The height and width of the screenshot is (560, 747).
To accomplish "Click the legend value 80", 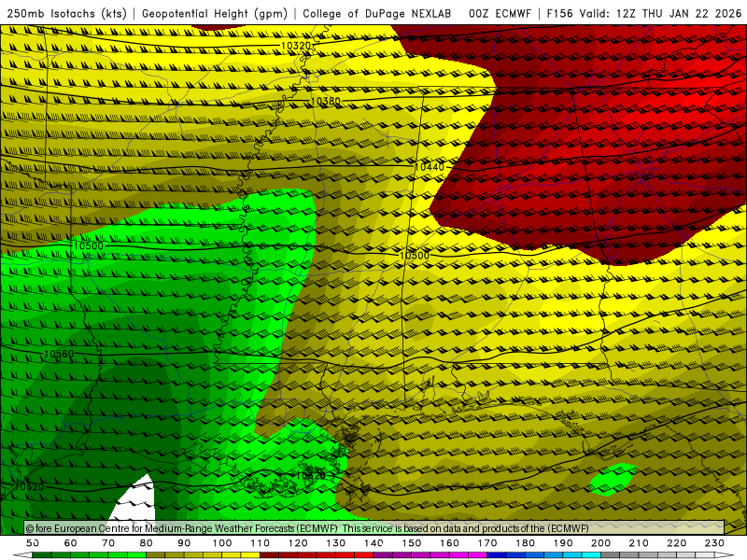I will (147, 543).
